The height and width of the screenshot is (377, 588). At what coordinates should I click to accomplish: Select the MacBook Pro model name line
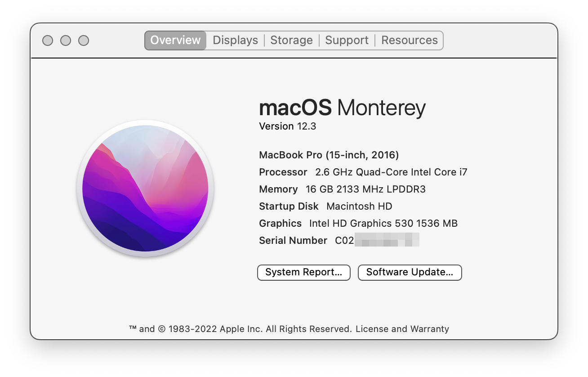click(x=329, y=155)
